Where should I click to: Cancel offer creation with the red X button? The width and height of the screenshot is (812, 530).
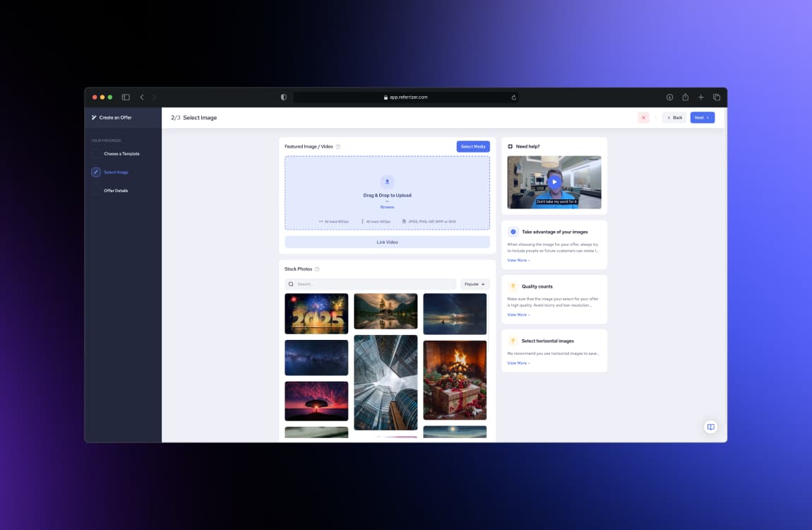point(643,117)
